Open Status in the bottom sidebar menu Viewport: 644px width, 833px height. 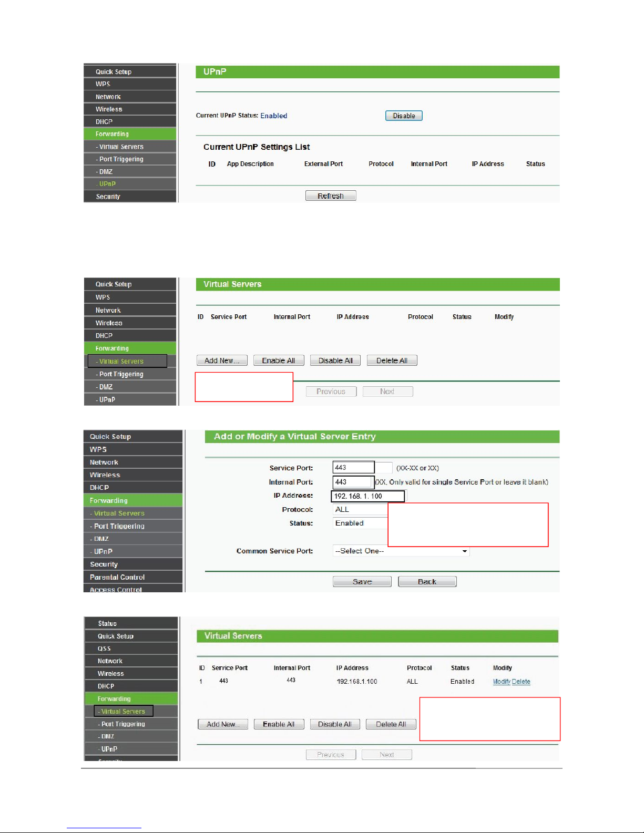[x=131, y=623]
